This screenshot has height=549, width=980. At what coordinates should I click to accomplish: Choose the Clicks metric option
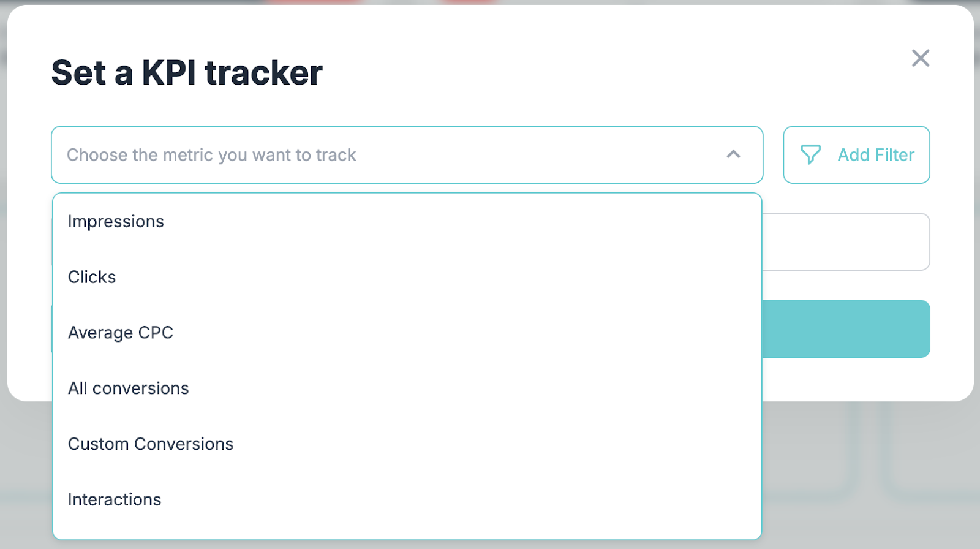[92, 277]
